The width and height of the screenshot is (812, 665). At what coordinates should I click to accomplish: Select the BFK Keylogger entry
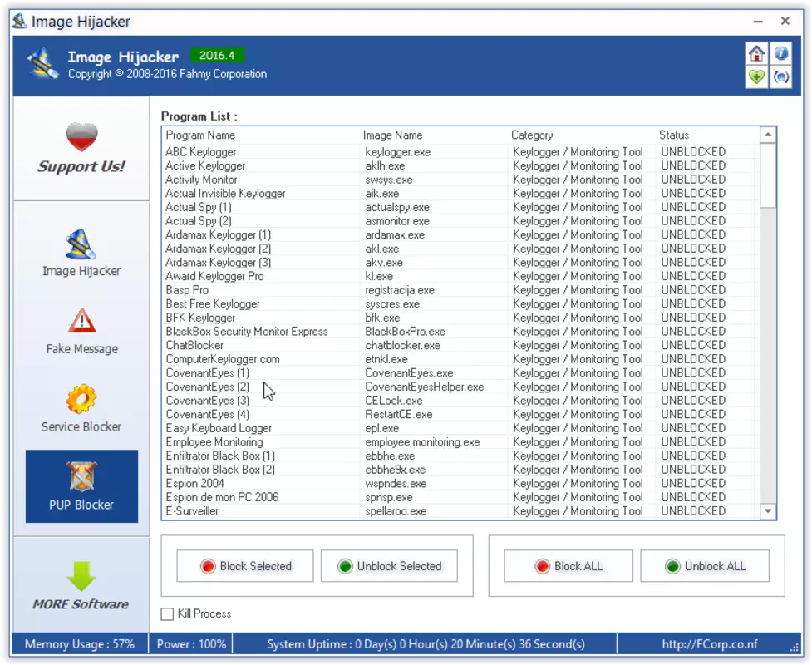point(460,318)
